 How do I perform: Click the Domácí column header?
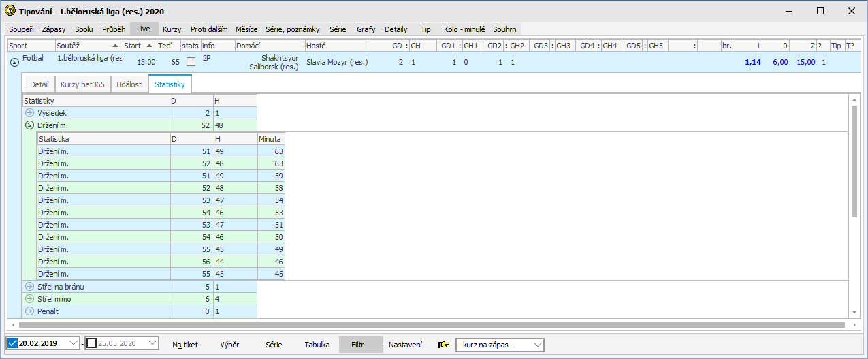(267, 46)
